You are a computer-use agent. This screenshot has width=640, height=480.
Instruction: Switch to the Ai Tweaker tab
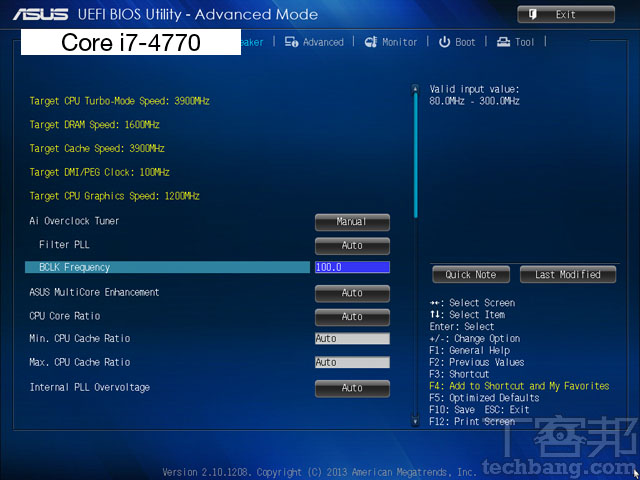pyautogui.click(x=252, y=42)
